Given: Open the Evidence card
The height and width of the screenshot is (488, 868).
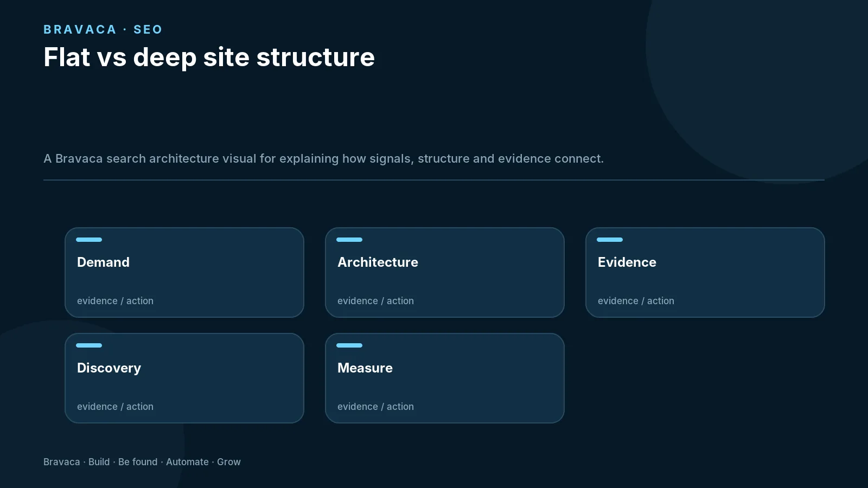Looking at the screenshot, I should (x=705, y=272).
